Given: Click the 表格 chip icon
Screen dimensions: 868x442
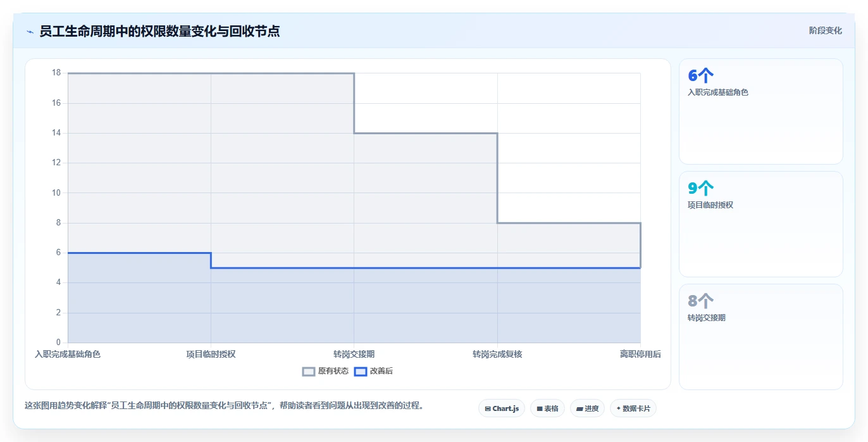Looking at the screenshot, I should [540, 409].
